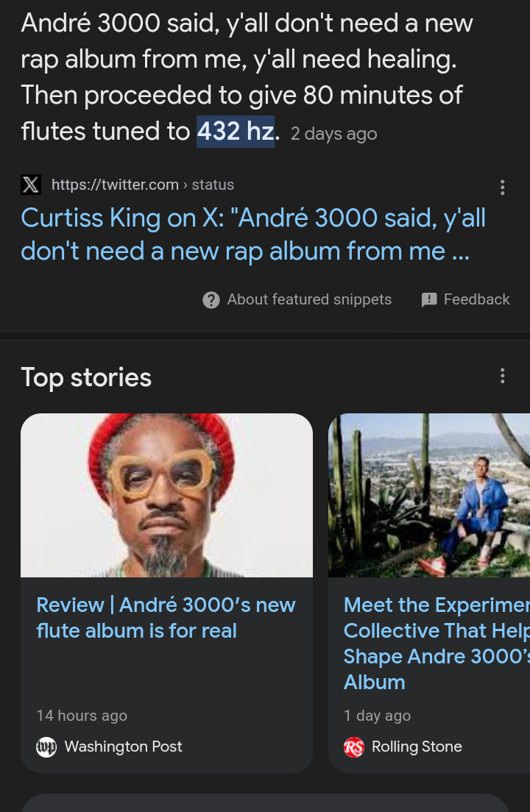Click the Feedback flag icon
The image size is (530, 812).
pyautogui.click(x=429, y=300)
